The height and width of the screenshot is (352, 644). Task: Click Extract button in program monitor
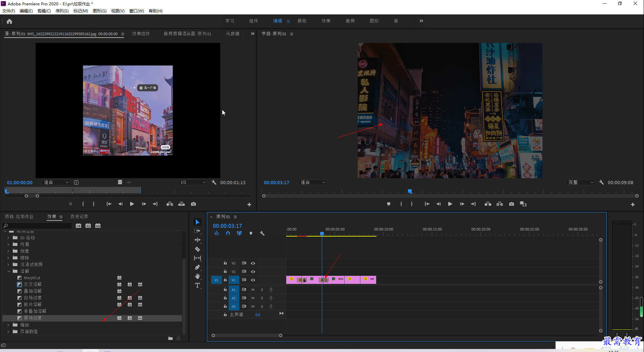pos(500,204)
